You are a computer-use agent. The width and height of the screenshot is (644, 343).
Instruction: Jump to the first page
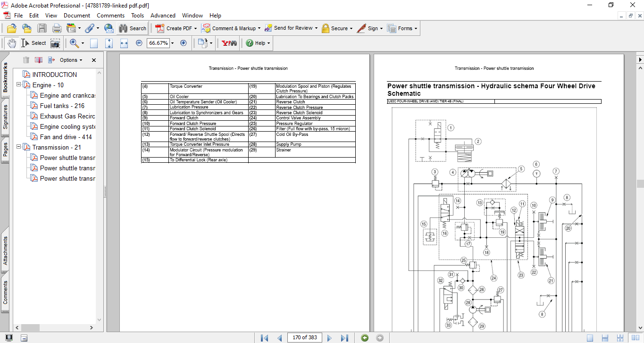(x=264, y=338)
